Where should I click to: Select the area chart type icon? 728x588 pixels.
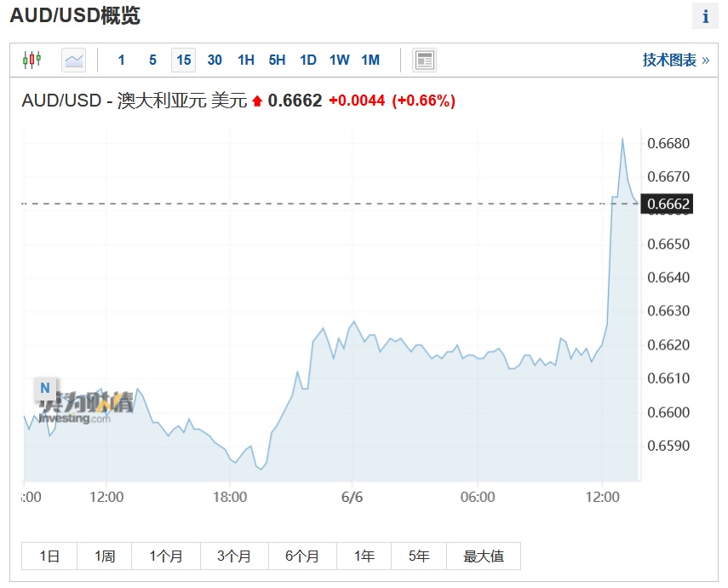click(74, 60)
